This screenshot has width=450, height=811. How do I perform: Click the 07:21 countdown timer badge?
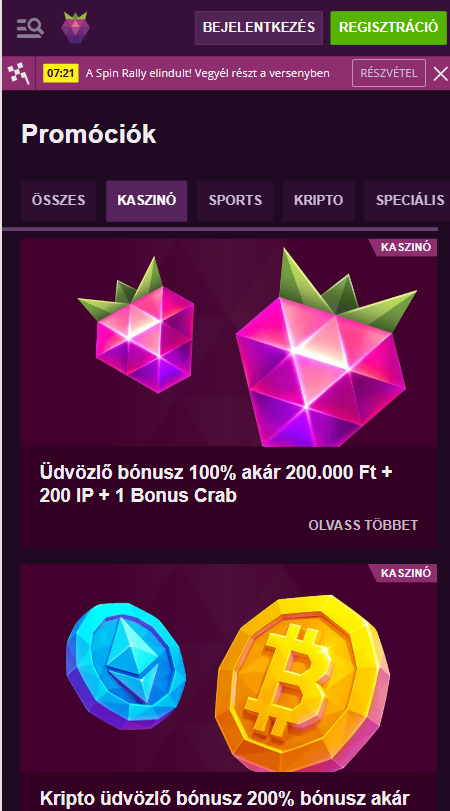coord(61,73)
